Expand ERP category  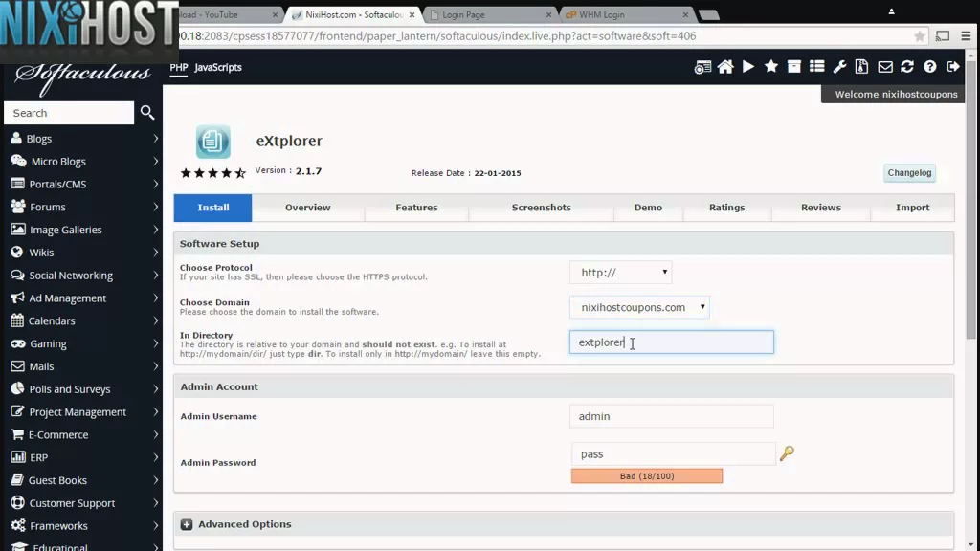tap(84, 458)
